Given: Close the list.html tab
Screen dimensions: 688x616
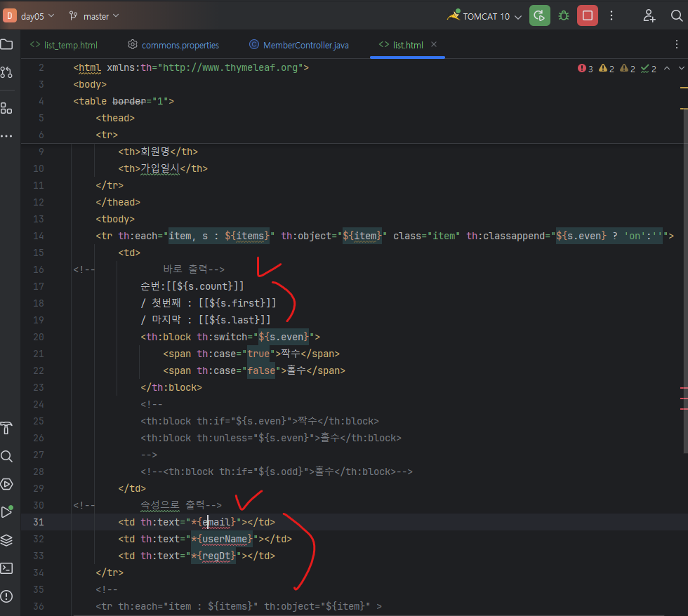Looking at the screenshot, I should tap(434, 44).
